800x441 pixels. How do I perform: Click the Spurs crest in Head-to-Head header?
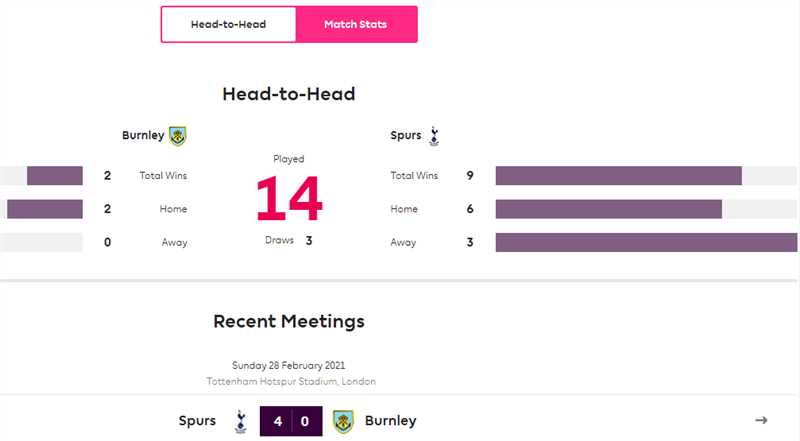[434, 136]
